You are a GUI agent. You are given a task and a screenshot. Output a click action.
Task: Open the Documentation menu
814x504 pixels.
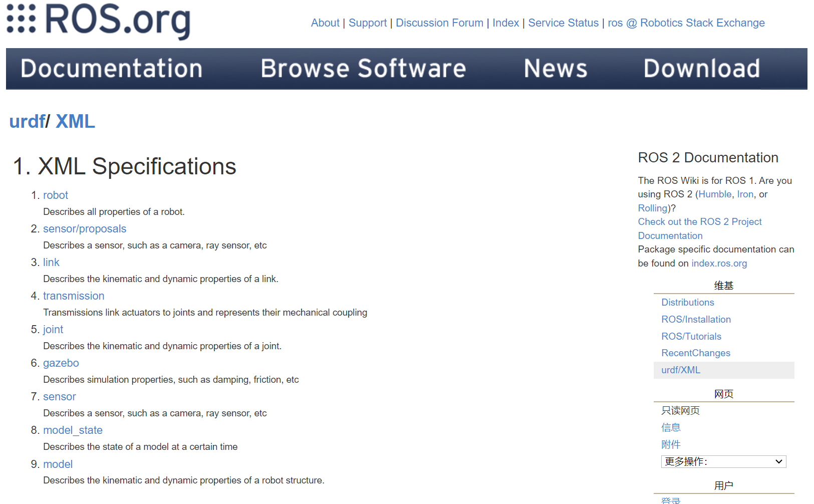point(111,69)
